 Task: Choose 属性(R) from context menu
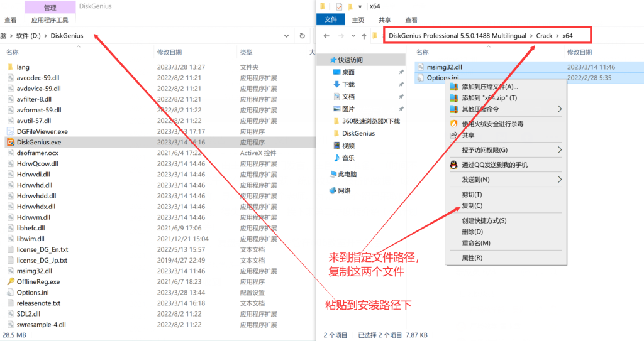[x=472, y=257]
